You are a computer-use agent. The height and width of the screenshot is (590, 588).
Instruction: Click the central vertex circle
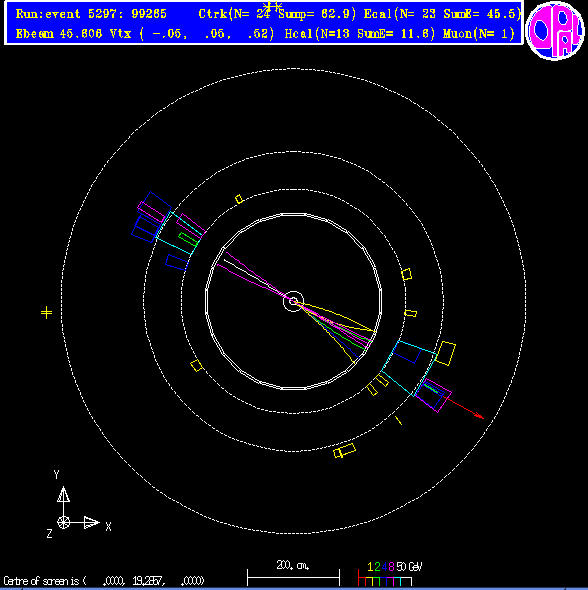[x=293, y=301]
